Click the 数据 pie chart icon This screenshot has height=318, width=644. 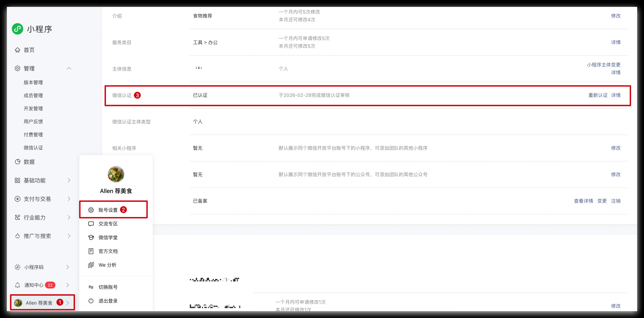[x=17, y=162]
